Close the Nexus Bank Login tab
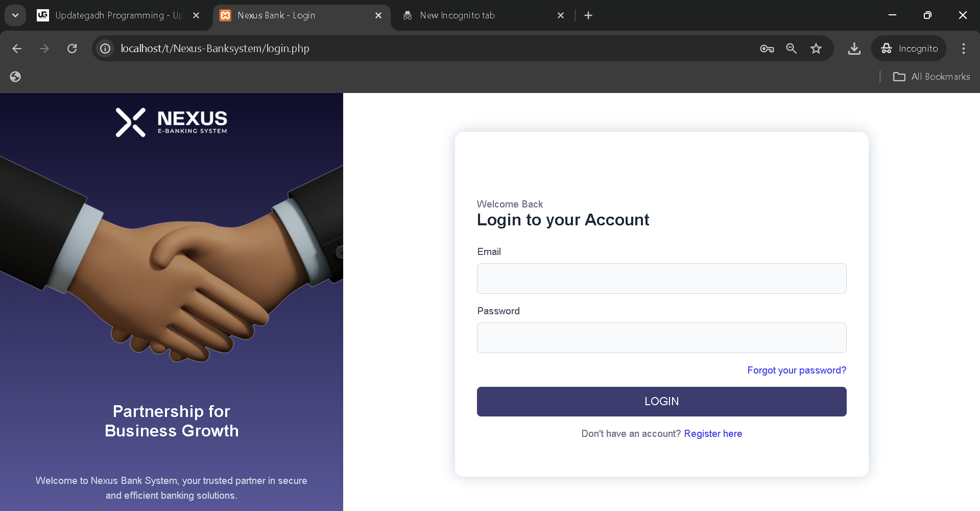 coord(378,15)
